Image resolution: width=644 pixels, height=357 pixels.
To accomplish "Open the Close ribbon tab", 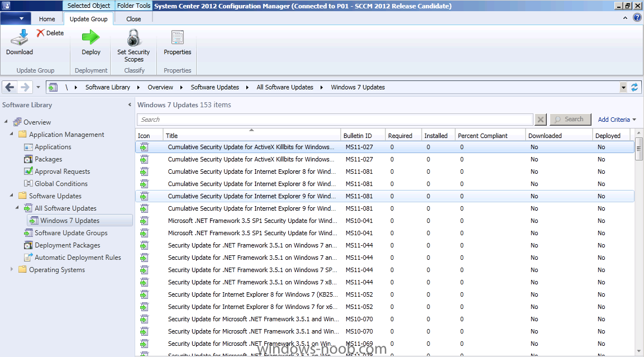I will pyautogui.click(x=133, y=19).
